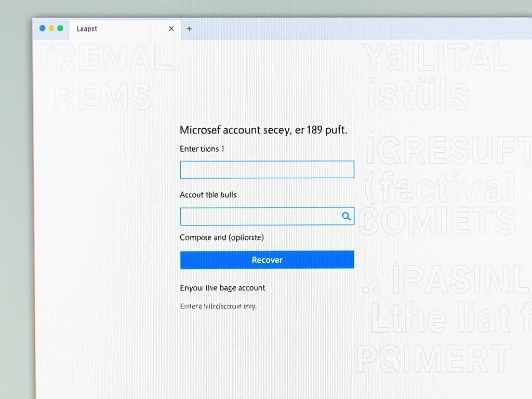Click the yellow window control dot
Image resolution: width=532 pixels, height=399 pixels.
51,28
